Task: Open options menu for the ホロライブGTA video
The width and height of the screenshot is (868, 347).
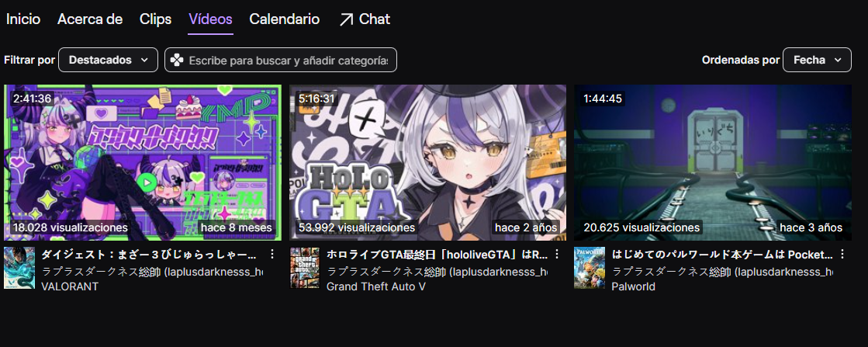Action: (x=557, y=255)
